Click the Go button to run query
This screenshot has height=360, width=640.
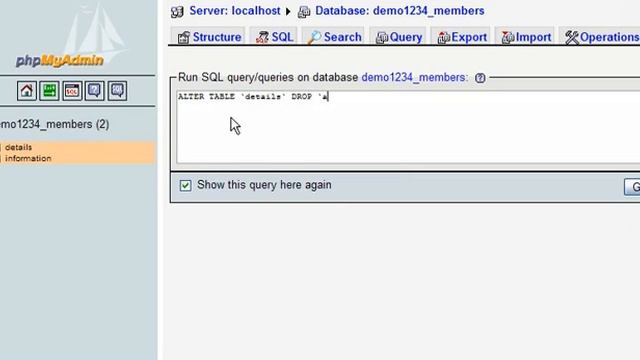coord(632,187)
